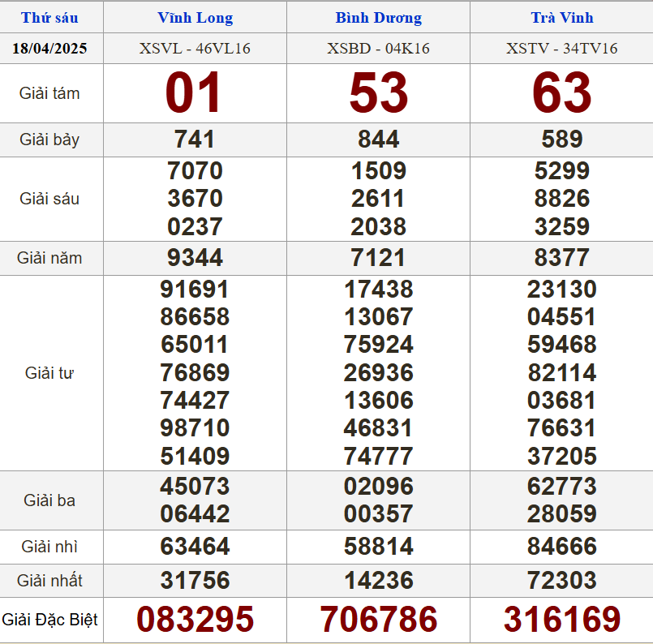This screenshot has width=653, height=644.
Task: Click Trà Vinh eighth prize number 63
Action: [x=562, y=92]
